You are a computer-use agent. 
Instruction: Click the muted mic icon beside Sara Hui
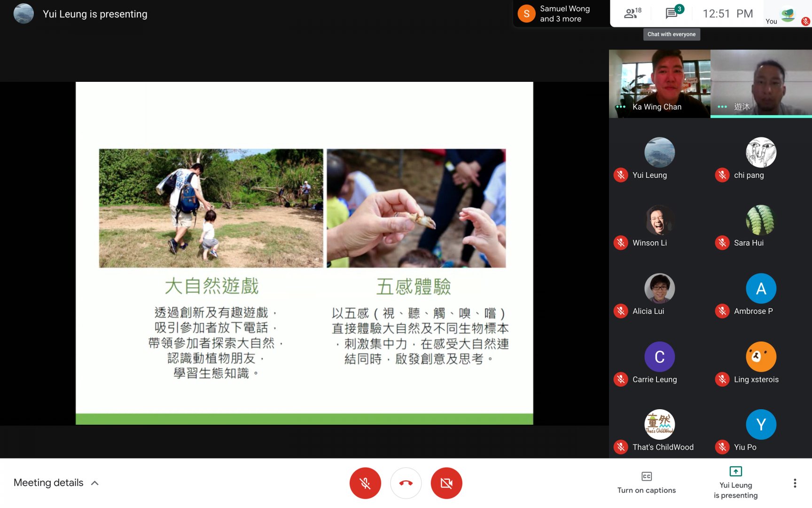click(722, 243)
